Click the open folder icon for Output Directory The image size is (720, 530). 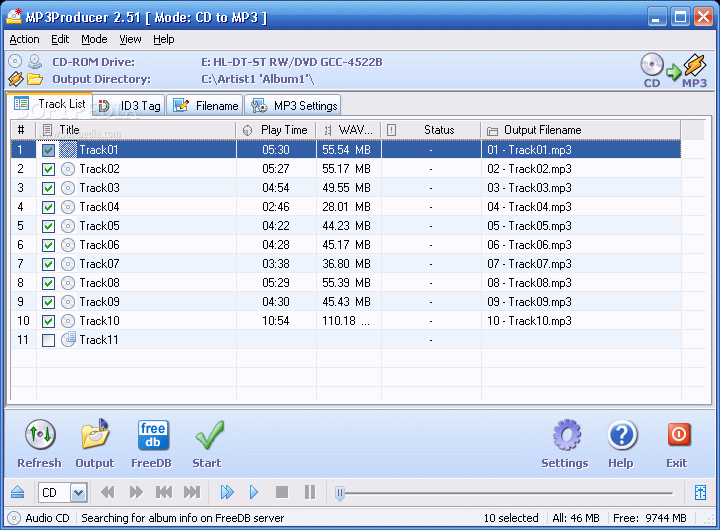click(x=35, y=79)
